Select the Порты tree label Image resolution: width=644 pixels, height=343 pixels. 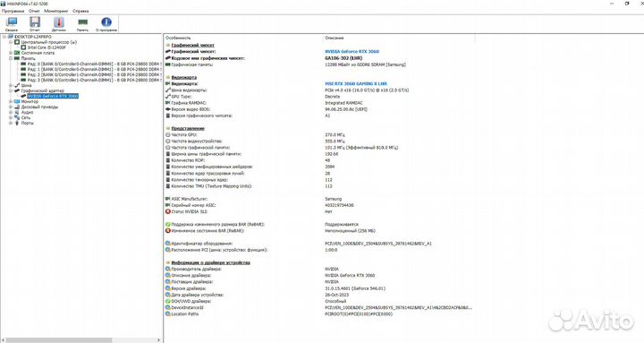pos(27,123)
